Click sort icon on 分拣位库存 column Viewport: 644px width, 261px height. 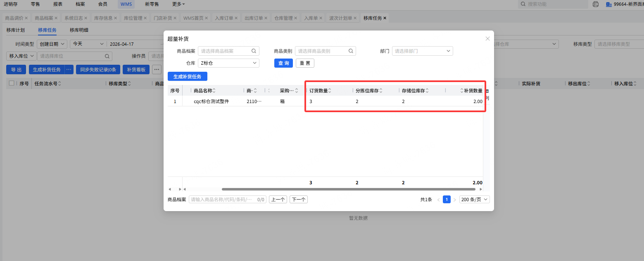[381, 91]
